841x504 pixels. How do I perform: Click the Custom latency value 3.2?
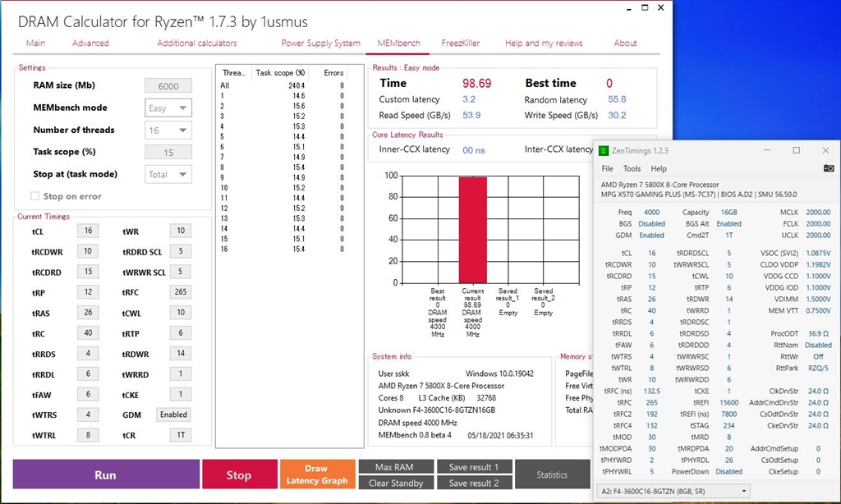coord(469,99)
